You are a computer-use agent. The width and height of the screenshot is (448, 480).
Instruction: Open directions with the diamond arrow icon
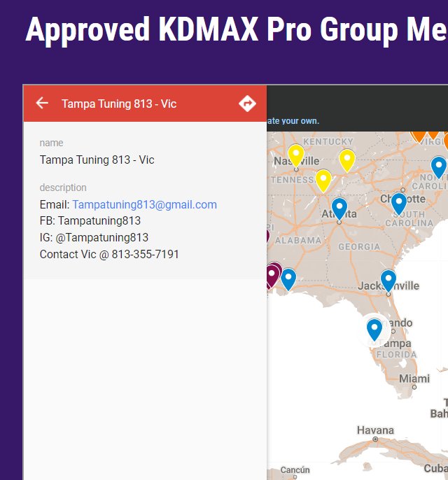247,104
